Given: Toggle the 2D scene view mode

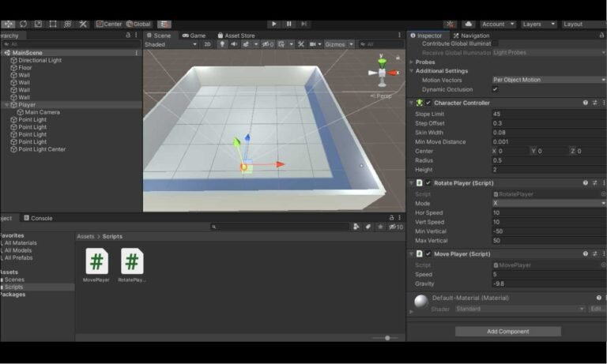Looking at the screenshot, I should pos(208,44).
